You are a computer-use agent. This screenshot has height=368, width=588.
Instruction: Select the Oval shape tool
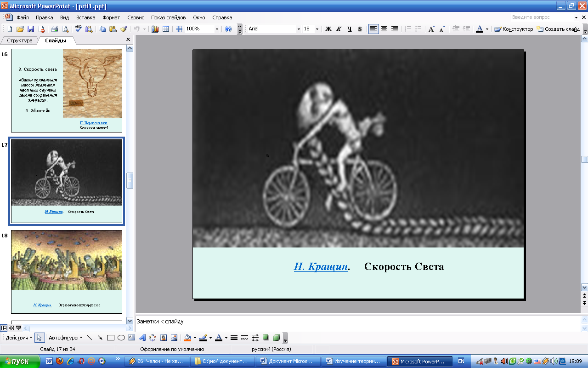tap(121, 338)
